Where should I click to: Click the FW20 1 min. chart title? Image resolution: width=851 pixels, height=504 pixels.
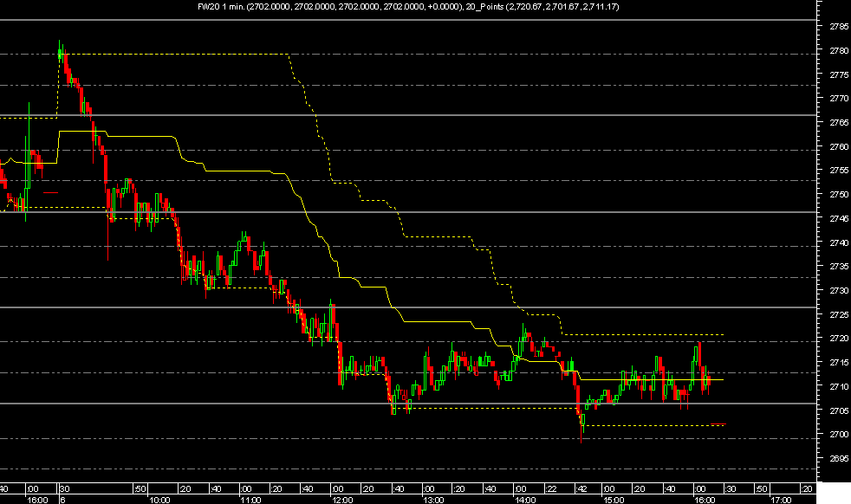(x=220, y=7)
